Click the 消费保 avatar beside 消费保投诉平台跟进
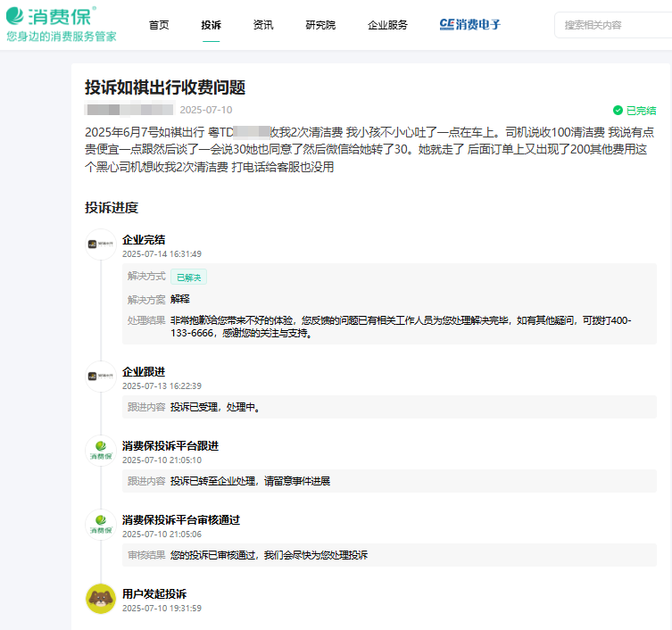 (x=101, y=451)
